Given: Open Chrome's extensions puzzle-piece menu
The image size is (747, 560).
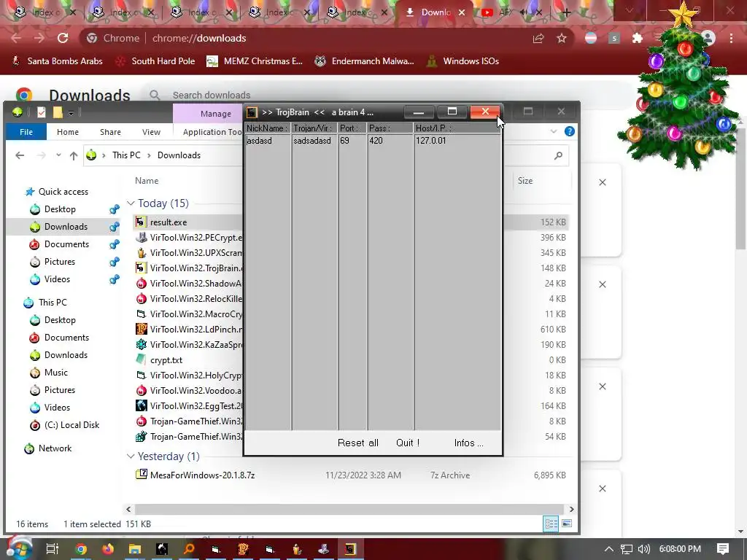Looking at the screenshot, I should click(x=638, y=38).
